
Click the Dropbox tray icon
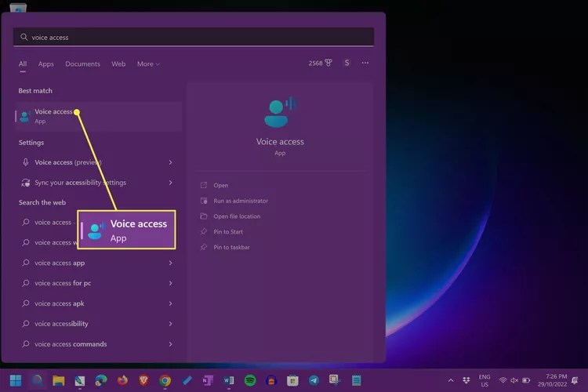pyautogui.click(x=466, y=380)
